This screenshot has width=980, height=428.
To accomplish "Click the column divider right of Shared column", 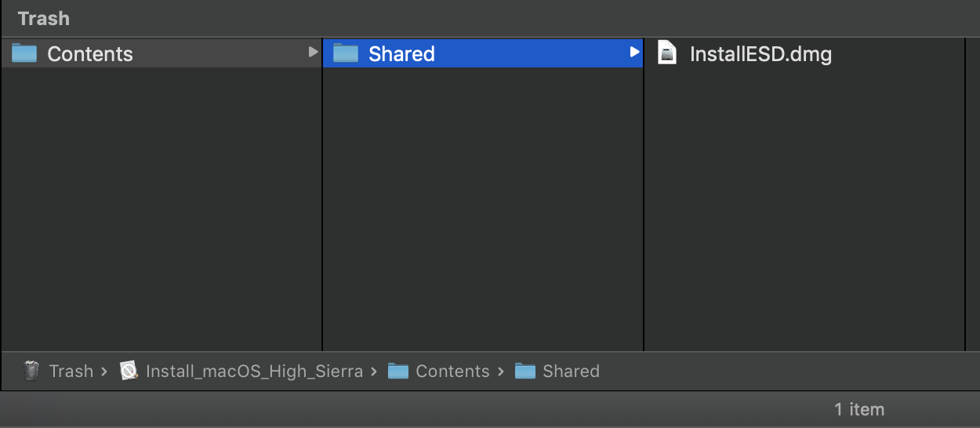I will pyautogui.click(x=644, y=204).
